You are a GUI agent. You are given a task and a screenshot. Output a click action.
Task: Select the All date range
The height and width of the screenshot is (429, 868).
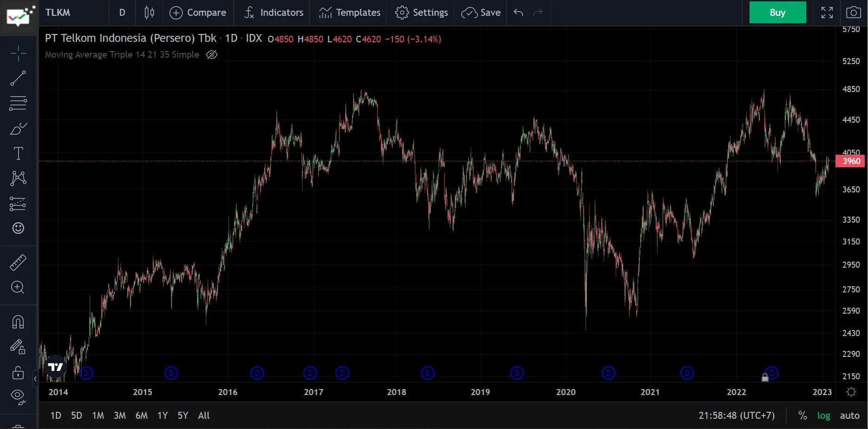pos(204,416)
